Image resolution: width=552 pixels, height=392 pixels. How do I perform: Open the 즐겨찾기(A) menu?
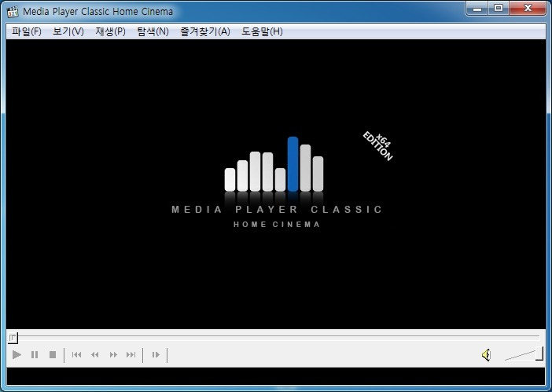(205, 31)
